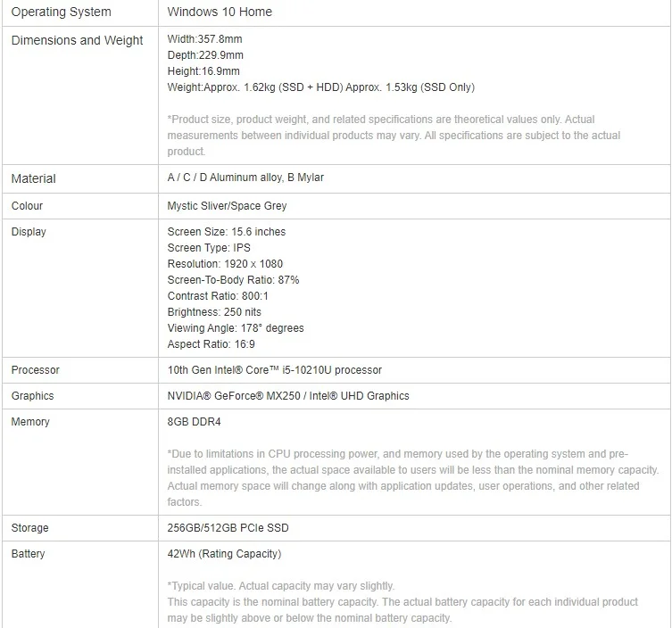Click the Resolution: 1920 x 1080 line
672x628 pixels.
tap(225, 264)
